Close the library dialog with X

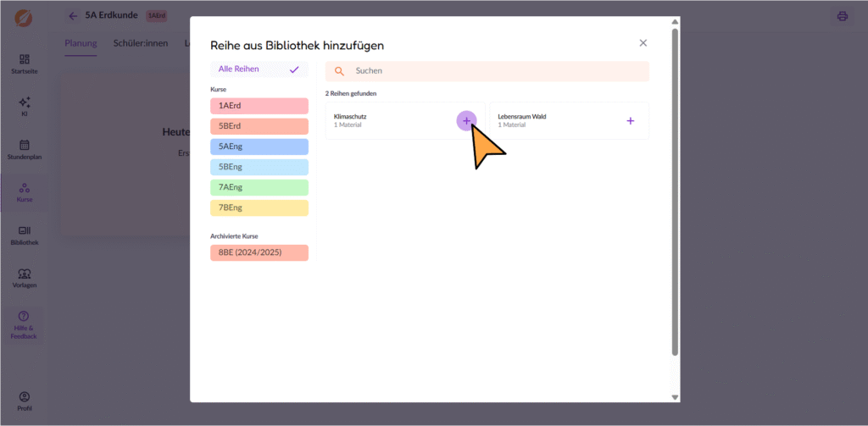point(643,43)
